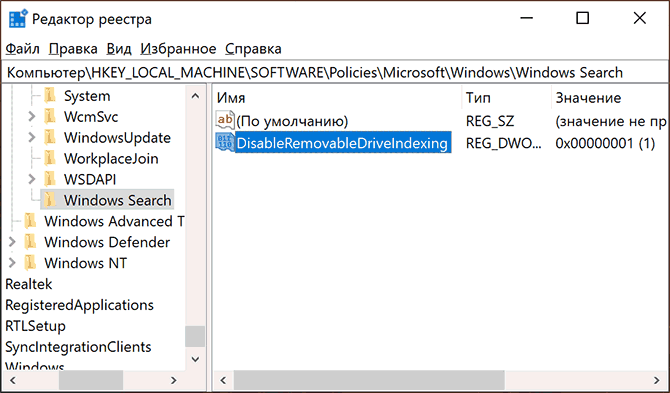Image resolution: width=670 pixels, height=393 pixels.
Task: Click the Registry Editor app icon in title bar
Action: pyautogui.click(x=17, y=19)
